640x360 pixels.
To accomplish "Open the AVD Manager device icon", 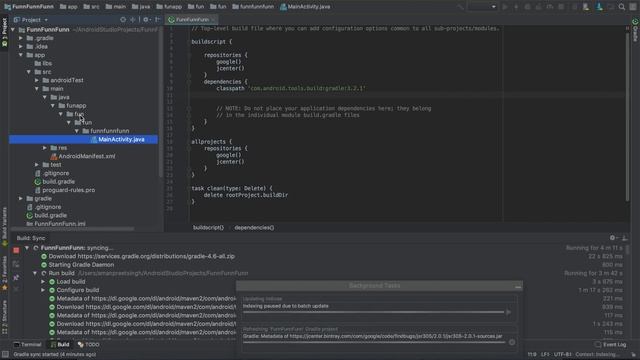I will pyautogui.click(x=586, y=7).
